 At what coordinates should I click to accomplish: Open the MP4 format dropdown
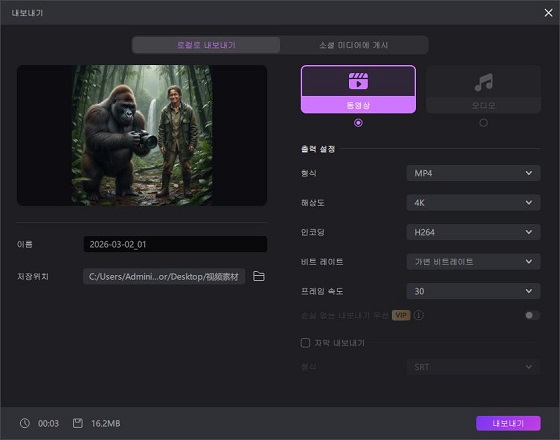pyautogui.click(x=473, y=173)
